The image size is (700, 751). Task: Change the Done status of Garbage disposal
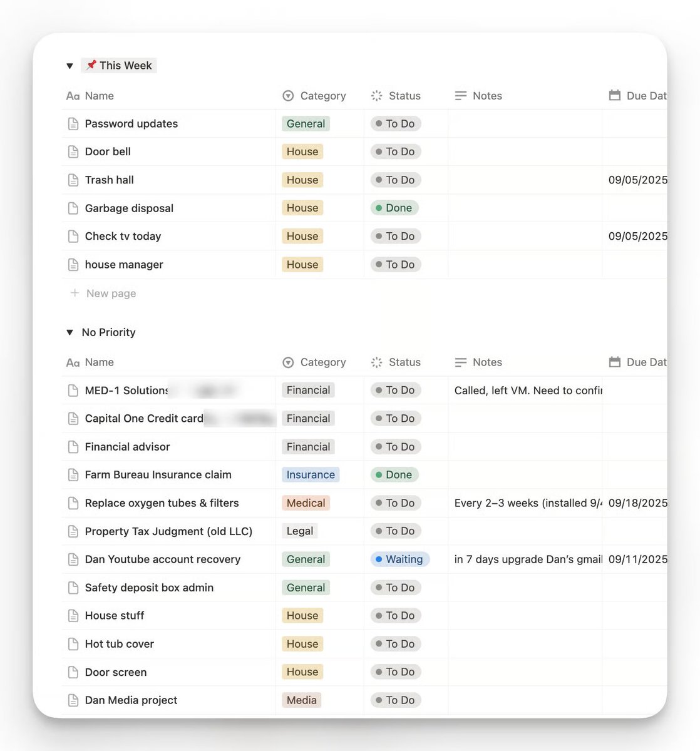point(394,208)
